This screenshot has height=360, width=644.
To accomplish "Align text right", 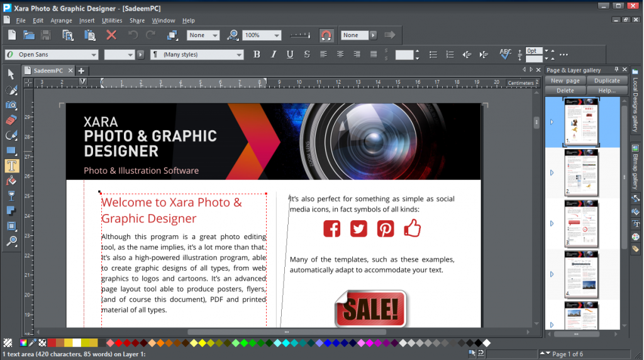I will (x=357, y=54).
